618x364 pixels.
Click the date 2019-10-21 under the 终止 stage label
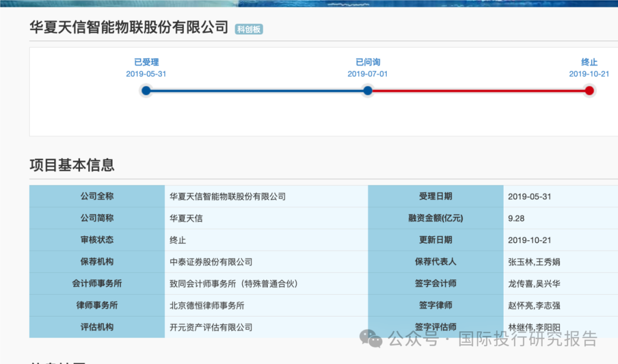coord(589,74)
